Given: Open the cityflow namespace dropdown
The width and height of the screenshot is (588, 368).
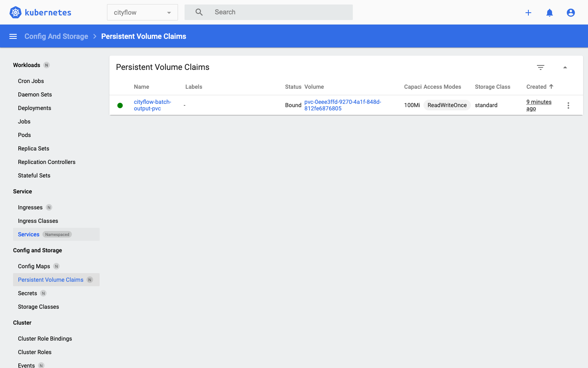Looking at the screenshot, I should tap(143, 12).
